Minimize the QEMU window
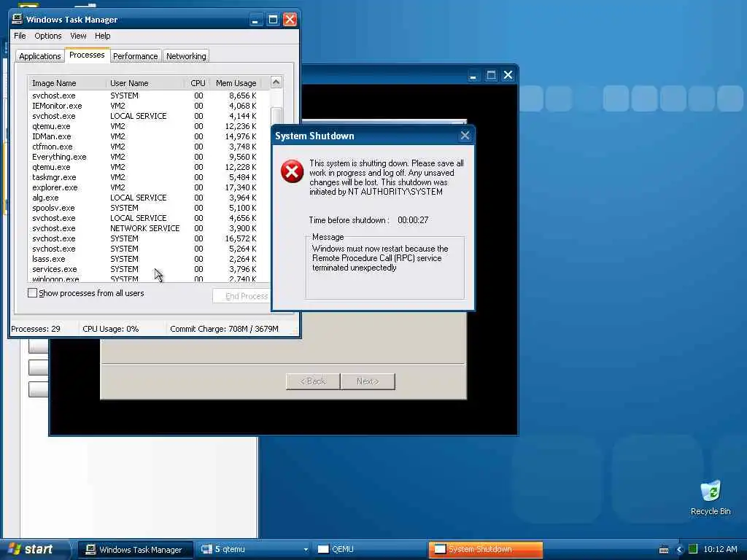 (x=473, y=75)
